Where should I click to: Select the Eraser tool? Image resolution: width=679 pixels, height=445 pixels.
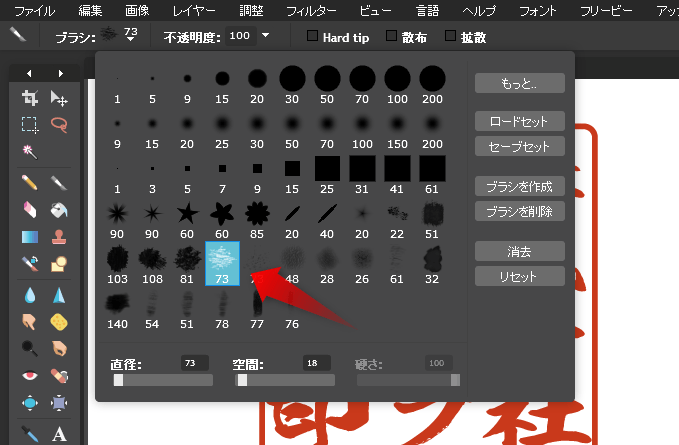[30, 210]
